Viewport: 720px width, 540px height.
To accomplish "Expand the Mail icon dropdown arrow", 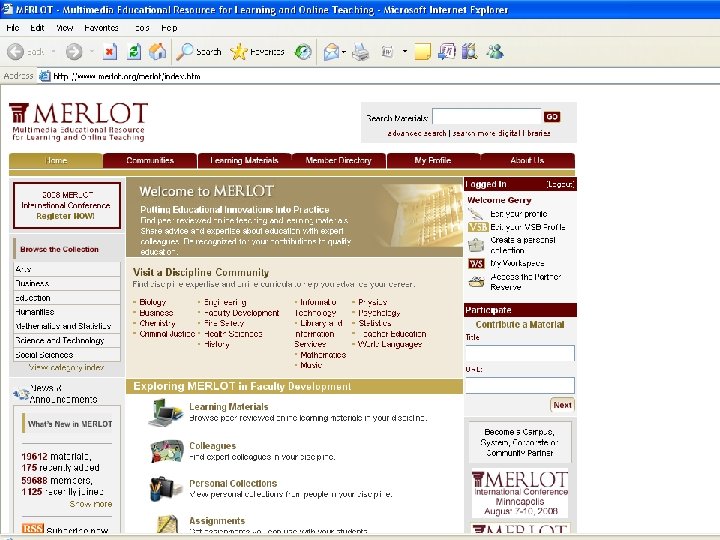I will click(344, 52).
